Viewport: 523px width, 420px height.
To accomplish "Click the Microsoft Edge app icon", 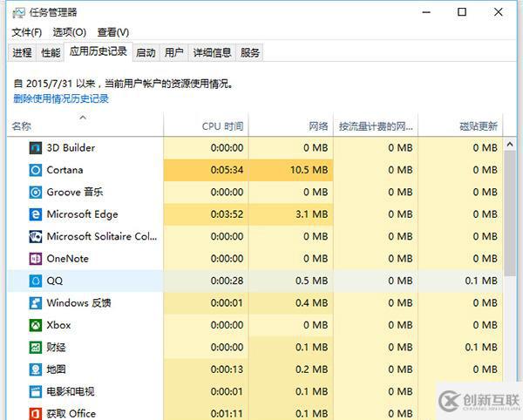I will pos(36,214).
